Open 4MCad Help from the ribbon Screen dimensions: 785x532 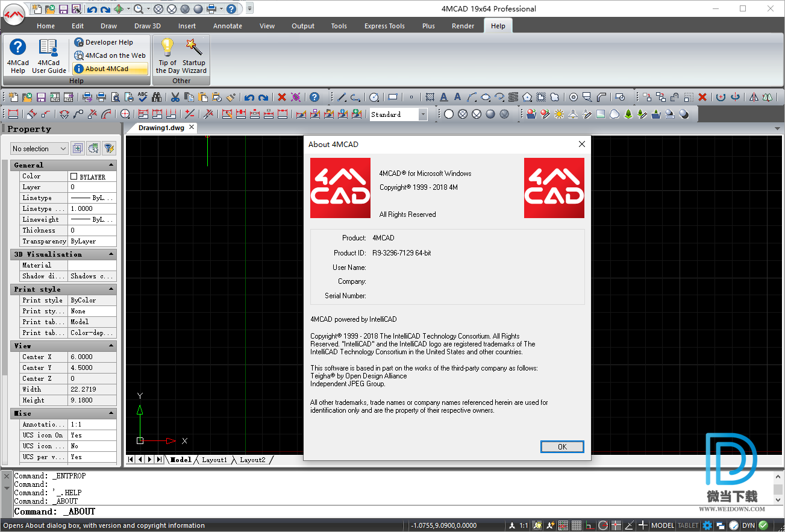click(x=18, y=56)
